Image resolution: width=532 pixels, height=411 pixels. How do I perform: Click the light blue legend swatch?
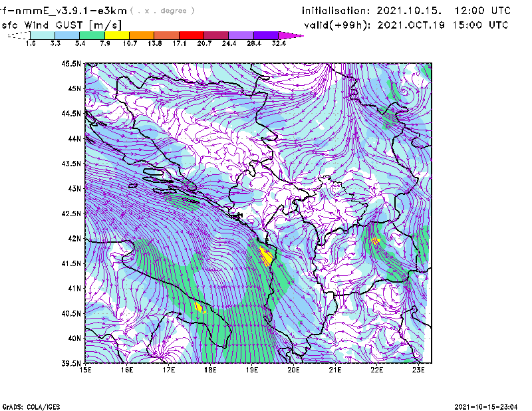coord(67,35)
